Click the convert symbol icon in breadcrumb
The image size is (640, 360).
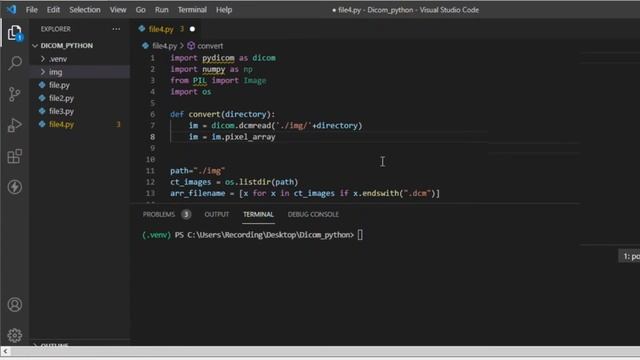click(x=191, y=46)
